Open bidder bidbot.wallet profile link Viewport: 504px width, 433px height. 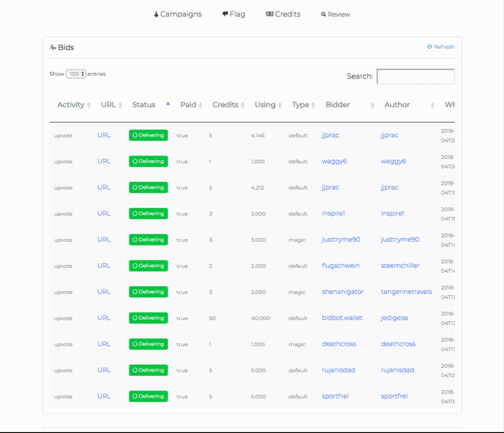pos(342,318)
